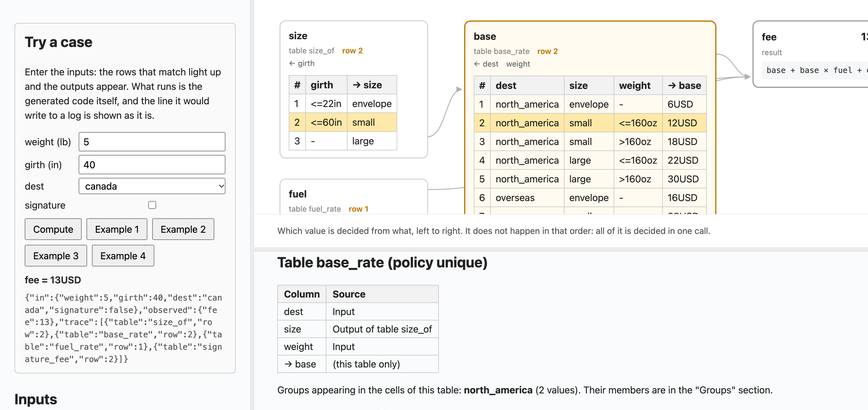This screenshot has width=868, height=410.
Task: Click the Column header in source table
Action: [302, 294]
